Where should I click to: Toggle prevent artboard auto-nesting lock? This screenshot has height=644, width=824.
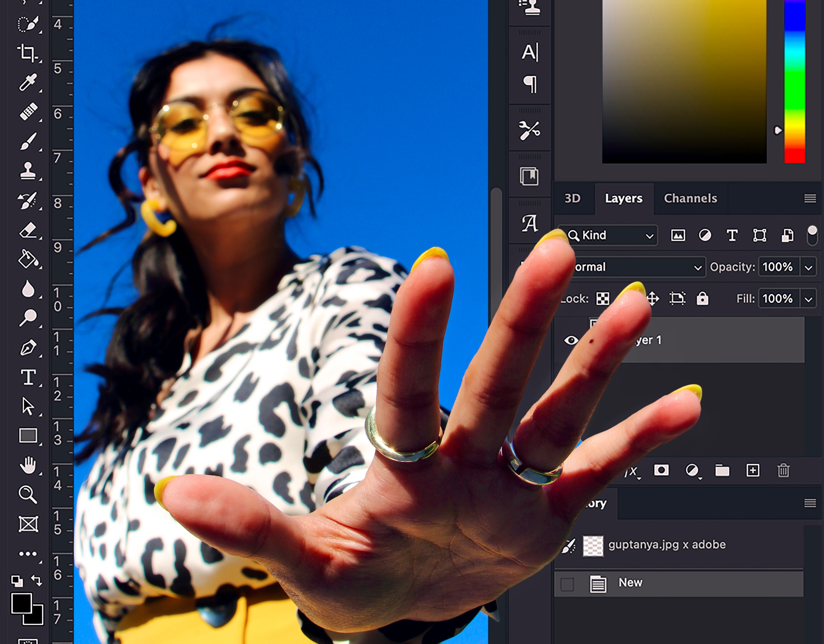click(678, 298)
